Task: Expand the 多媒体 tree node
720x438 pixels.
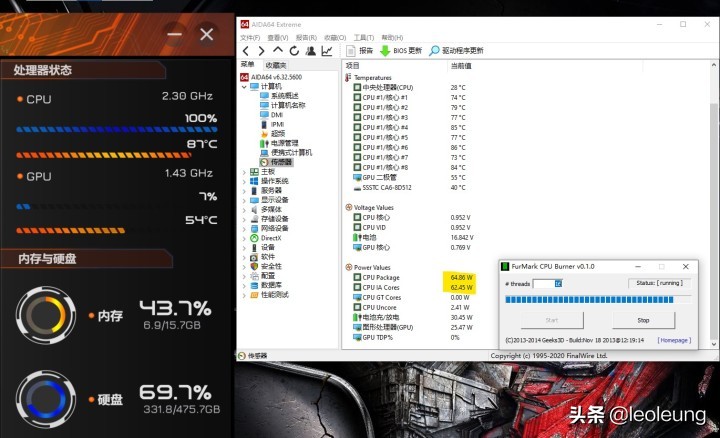Action: (x=244, y=210)
